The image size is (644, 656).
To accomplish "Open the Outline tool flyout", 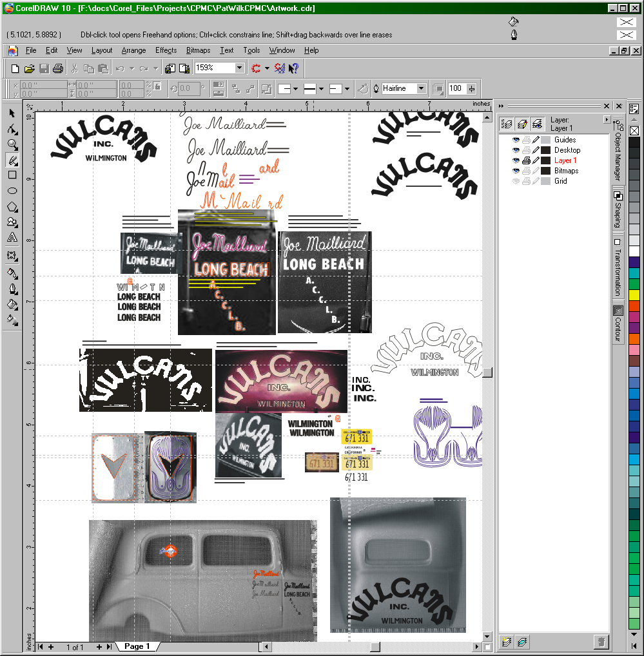I will click(12, 289).
